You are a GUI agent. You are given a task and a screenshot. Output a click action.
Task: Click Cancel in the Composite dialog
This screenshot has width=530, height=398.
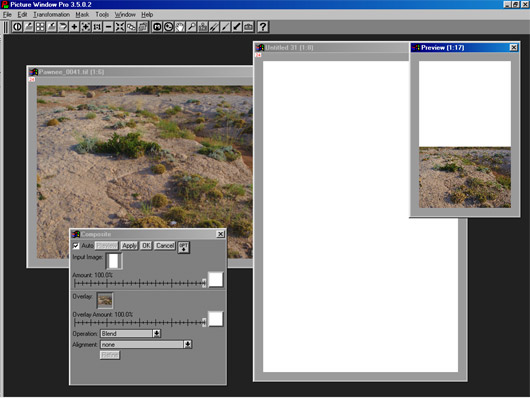pos(165,245)
